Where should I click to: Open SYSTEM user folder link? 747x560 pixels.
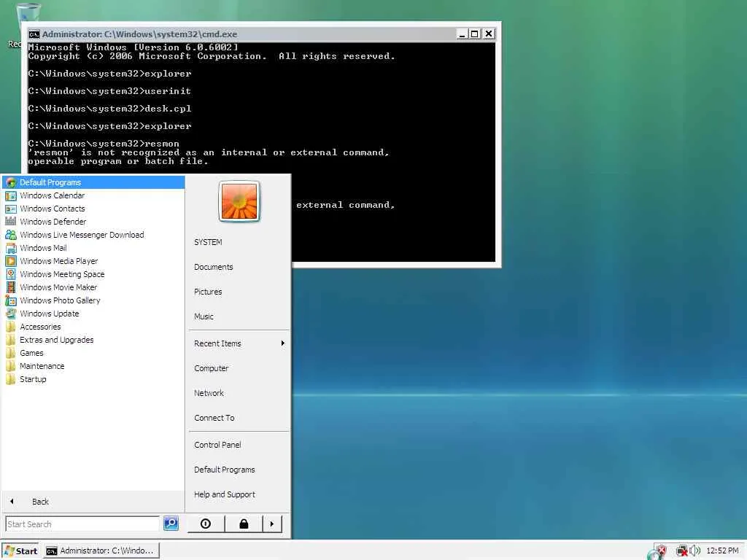coord(208,242)
